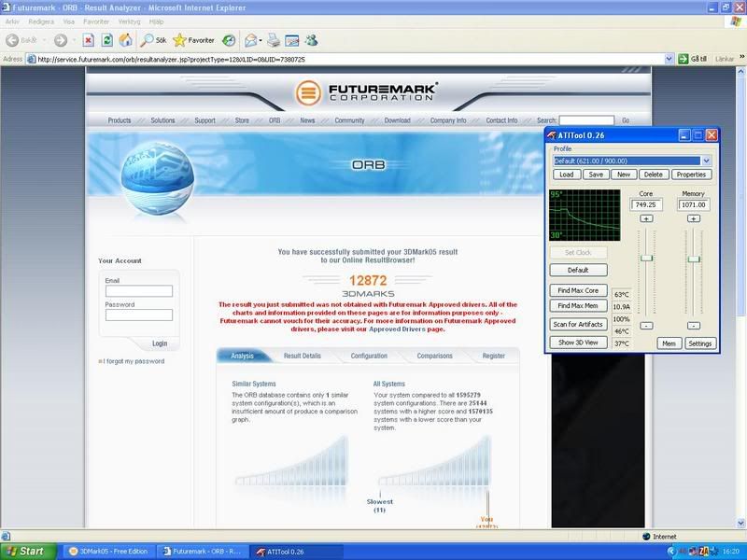The height and width of the screenshot is (560, 747).
Task: Select the Analysis tab
Action: pyautogui.click(x=242, y=356)
